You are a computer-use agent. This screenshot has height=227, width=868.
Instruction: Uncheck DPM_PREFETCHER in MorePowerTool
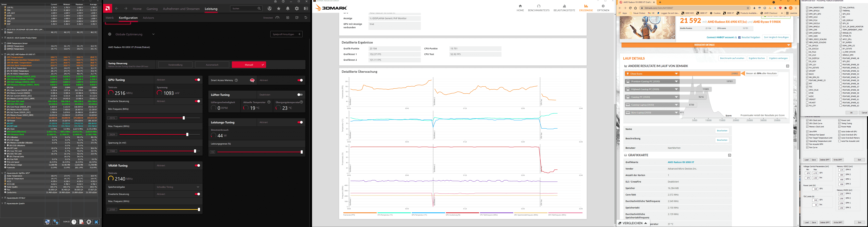point(807,7)
